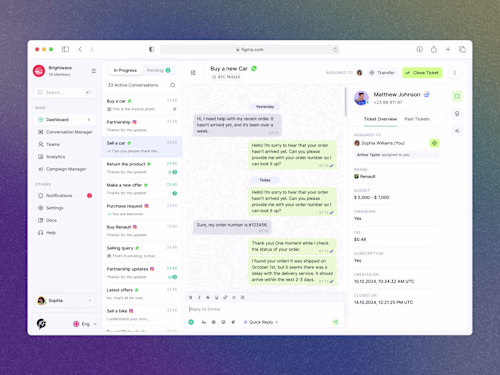Apply italic formatting in reply editor
The width and height of the screenshot is (500, 375).
click(x=199, y=297)
